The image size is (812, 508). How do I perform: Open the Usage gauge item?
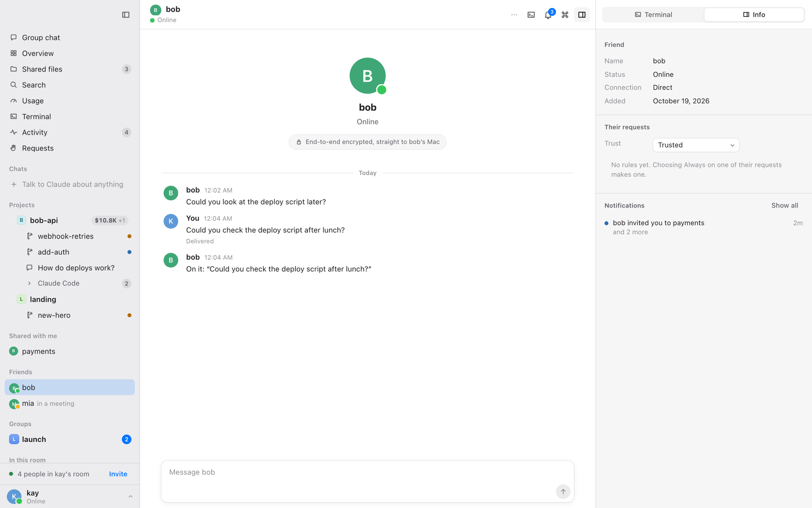pos(69,101)
